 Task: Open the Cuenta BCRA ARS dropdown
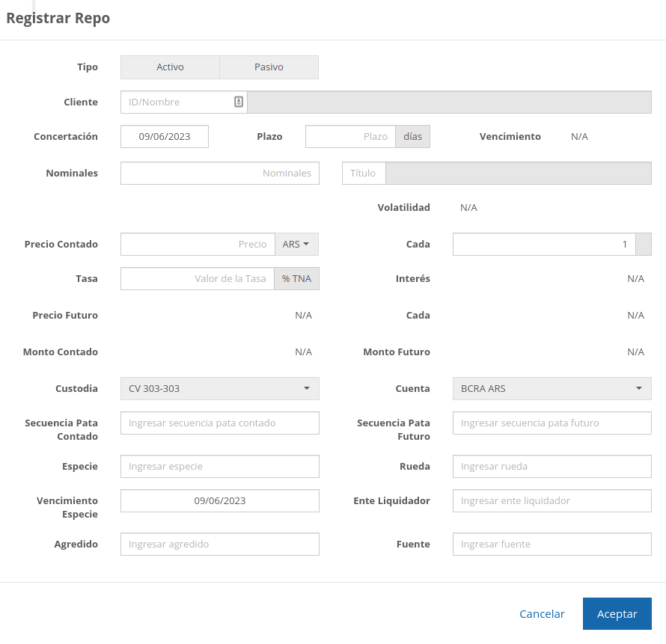tap(552, 388)
